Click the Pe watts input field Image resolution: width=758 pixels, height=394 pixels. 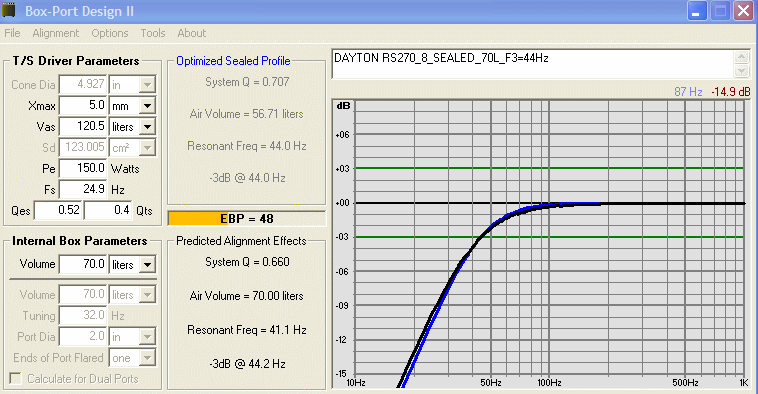(x=83, y=168)
